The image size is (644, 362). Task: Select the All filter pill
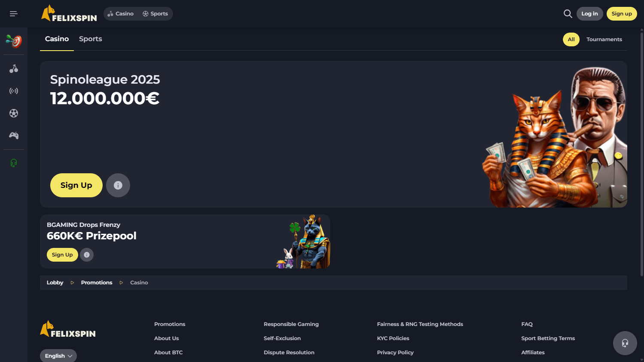571,39
